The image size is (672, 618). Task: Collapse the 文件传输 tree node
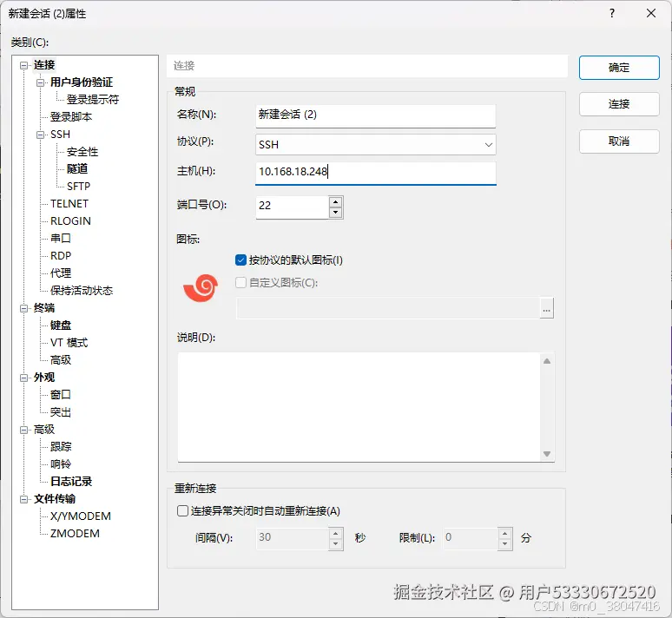(x=24, y=499)
